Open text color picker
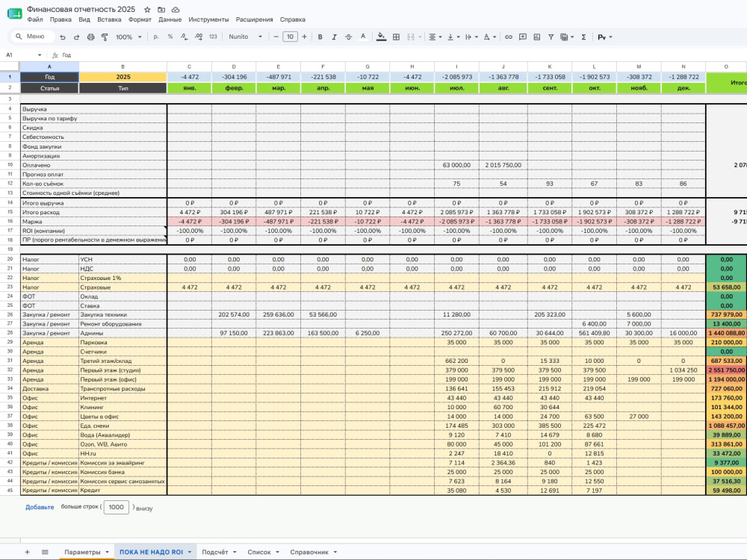The width and height of the screenshot is (747, 560). pyautogui.click(x=363, y=37)
